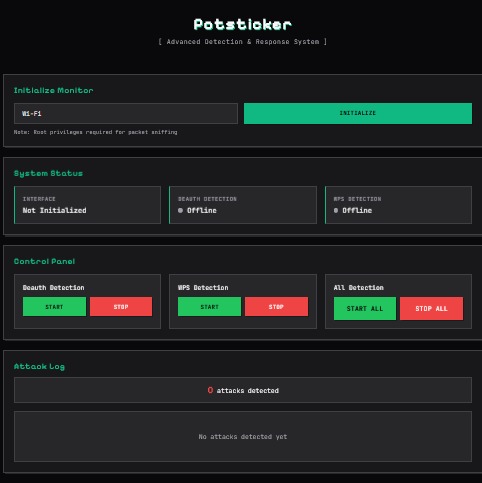Stop Deauth Detection
Screen dimensions: 482x483
121,307
